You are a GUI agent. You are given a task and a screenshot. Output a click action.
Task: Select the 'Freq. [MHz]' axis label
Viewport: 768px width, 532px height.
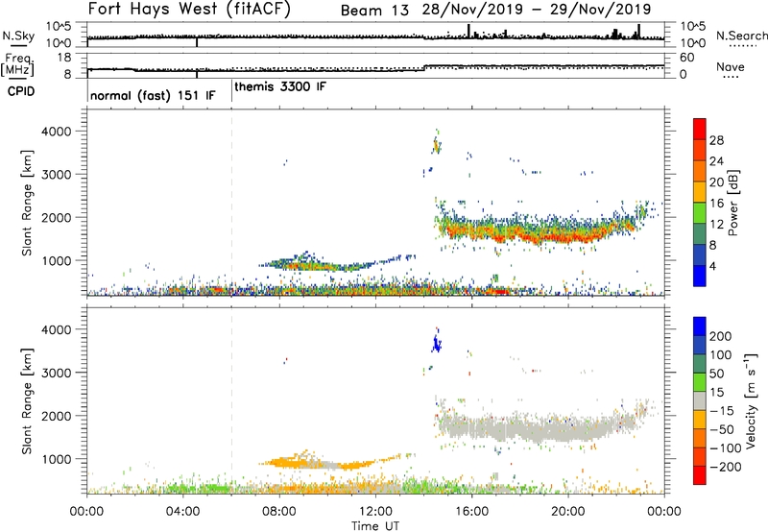[17, 65]
